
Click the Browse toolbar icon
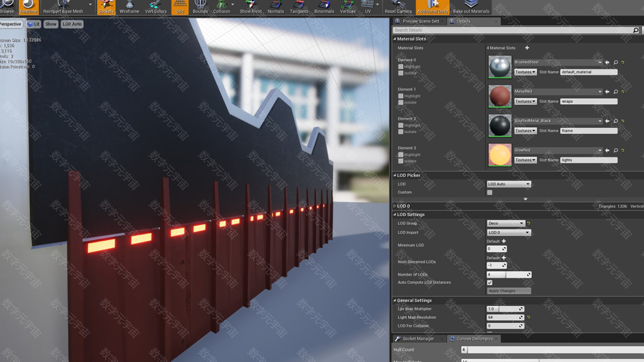tap(7, 7)
